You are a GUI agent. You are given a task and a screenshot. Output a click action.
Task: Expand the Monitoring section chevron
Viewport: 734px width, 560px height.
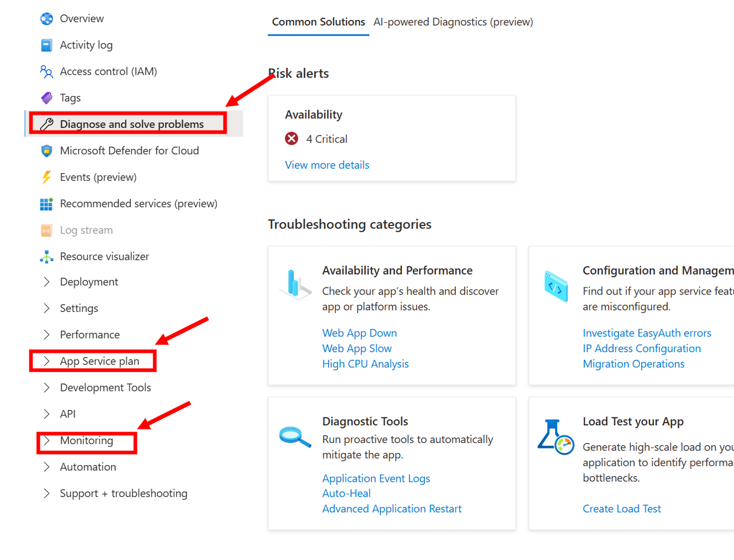[x=47, y=440]
